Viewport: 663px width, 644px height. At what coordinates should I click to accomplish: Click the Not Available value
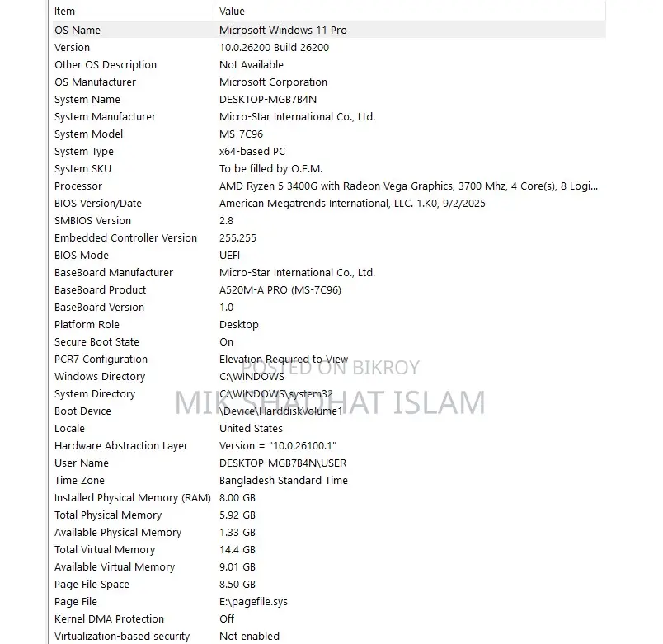pyautogui.click(x=252, y=64)
